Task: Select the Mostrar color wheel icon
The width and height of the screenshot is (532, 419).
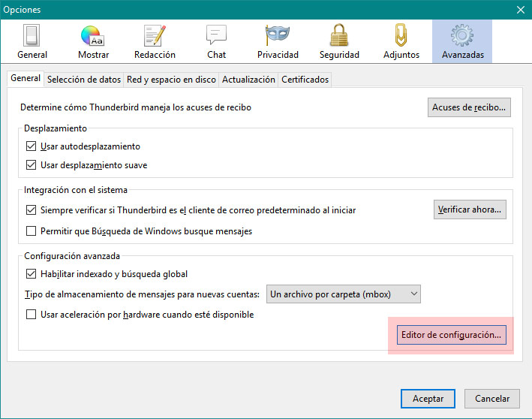Action: [x=93, y=36]
